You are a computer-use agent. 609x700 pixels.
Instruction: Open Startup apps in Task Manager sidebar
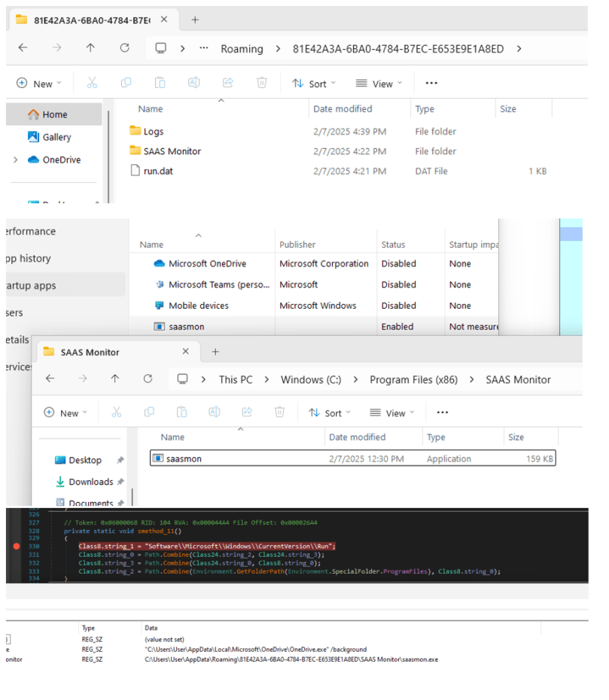point(32,285)
